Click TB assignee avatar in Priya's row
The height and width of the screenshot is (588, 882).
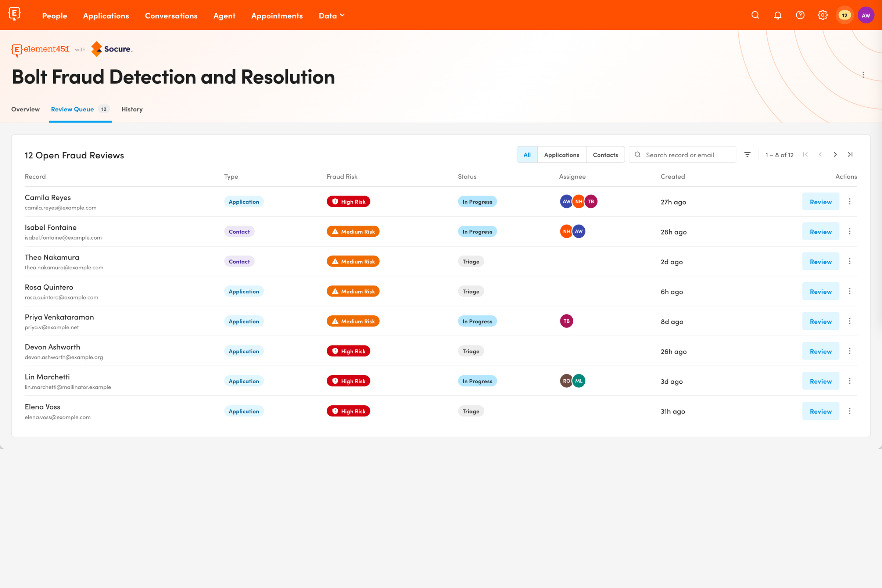pos(566,321)
